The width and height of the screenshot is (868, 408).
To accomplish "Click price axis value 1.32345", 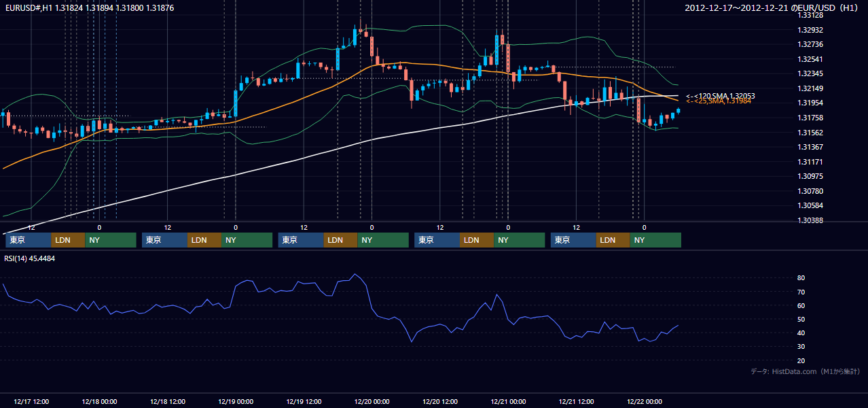I will click(x=810, y=74).
